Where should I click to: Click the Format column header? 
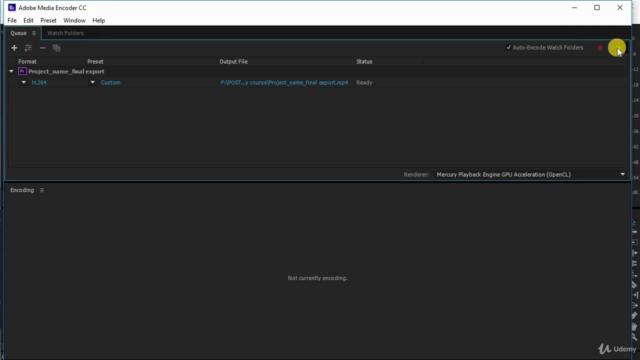tap(27, 62)
